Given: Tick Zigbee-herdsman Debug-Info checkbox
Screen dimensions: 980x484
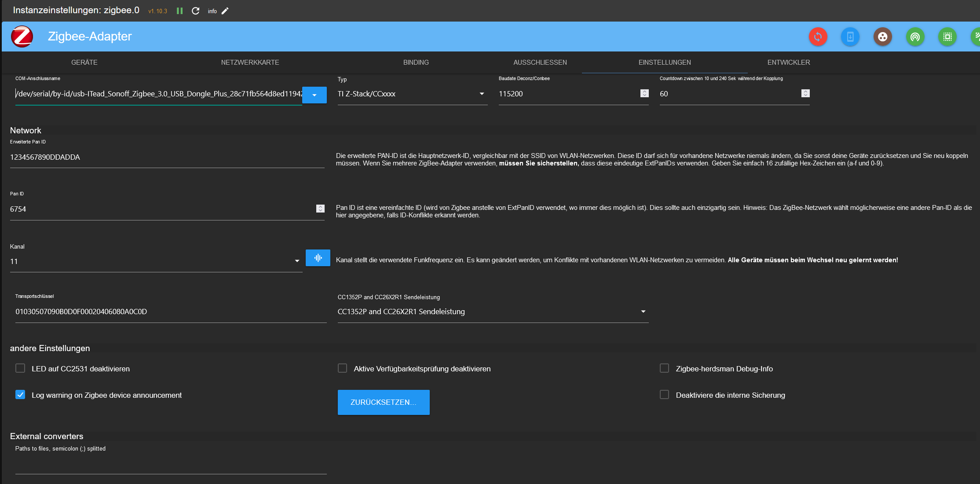Looking at the screenshot, I should 664,368.
